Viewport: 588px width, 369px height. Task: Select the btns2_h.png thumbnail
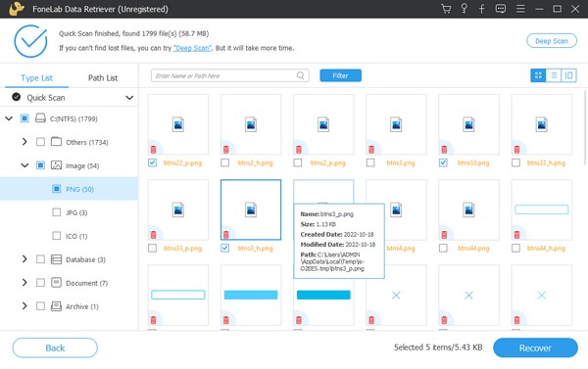pos(251,124)
